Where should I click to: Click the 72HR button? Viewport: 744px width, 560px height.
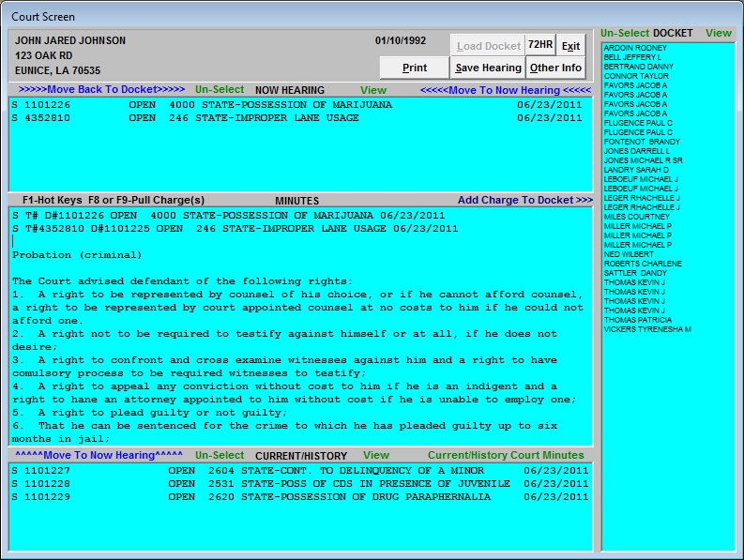click(x=539, y=45)
